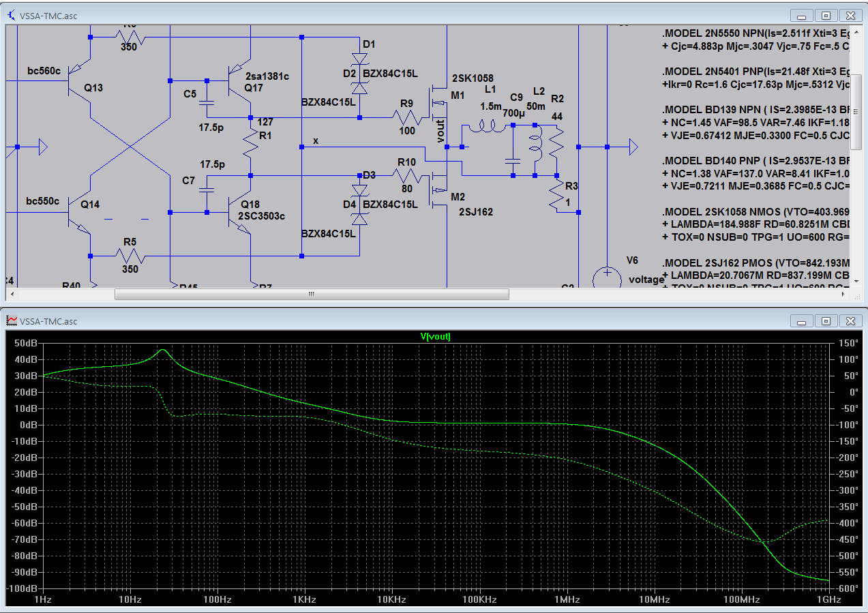Select diode D1 symbol

pos(359,60)
